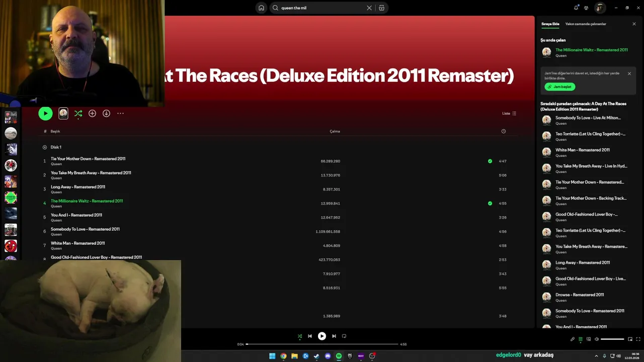Seek on the song progress bar
This screenshot has width=644, height=362.
[322, 344]
